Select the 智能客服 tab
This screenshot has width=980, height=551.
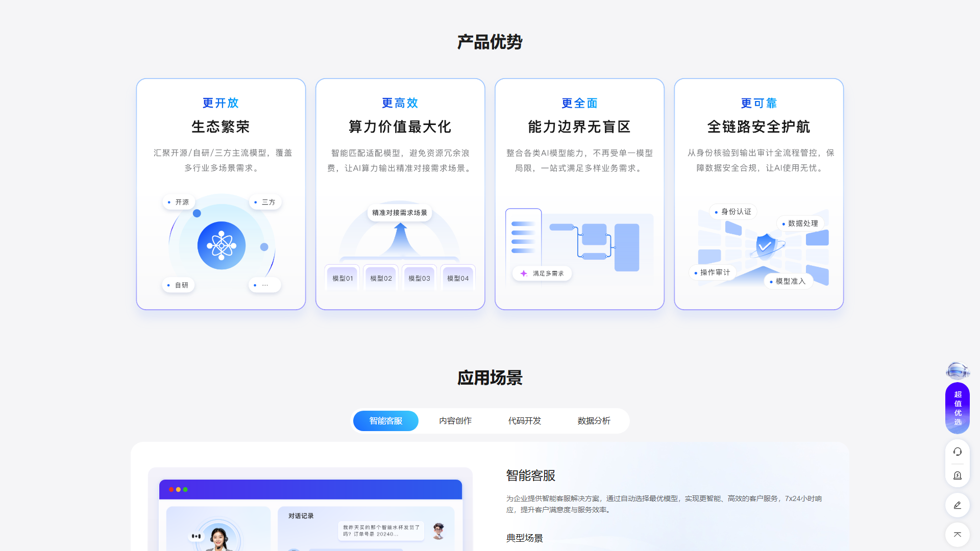point(386,421)
